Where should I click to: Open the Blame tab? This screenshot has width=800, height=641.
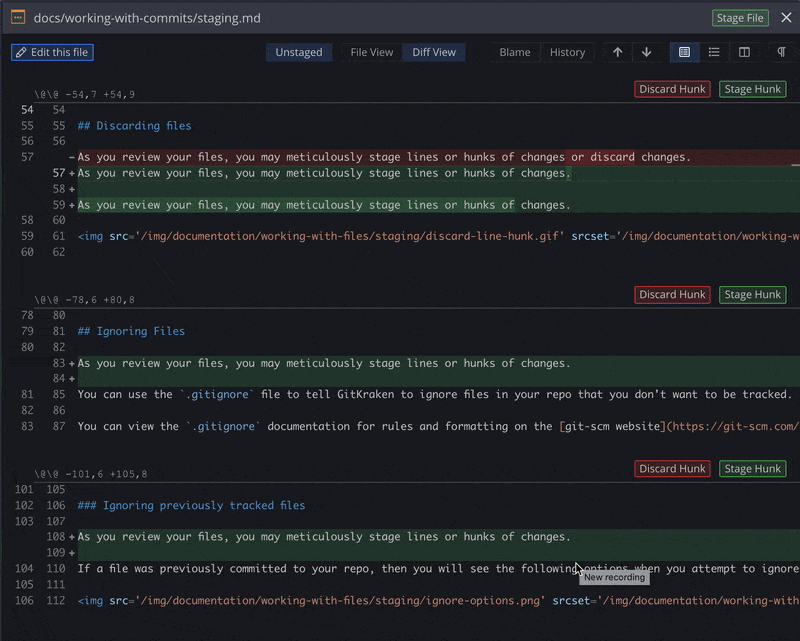[515, 52]
